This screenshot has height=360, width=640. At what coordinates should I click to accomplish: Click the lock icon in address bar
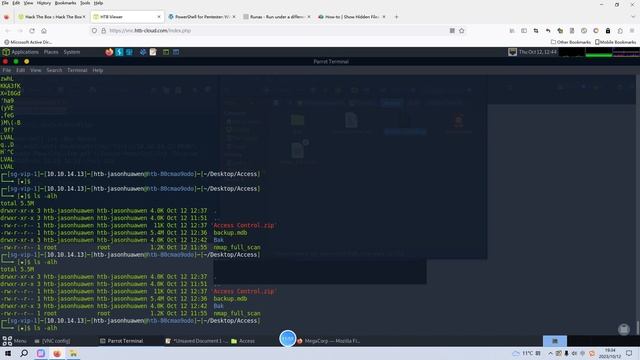click(x=104, y=31)
